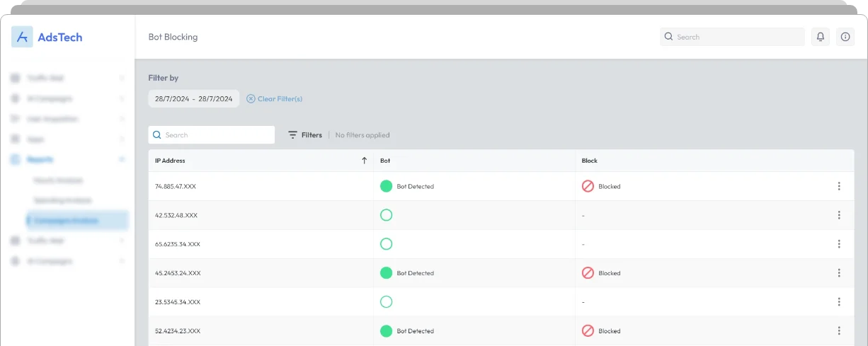Click Blocked label in 52.4234.23.XXX row
The width and height of the screenshot is (868, 346).
(610, 331)
